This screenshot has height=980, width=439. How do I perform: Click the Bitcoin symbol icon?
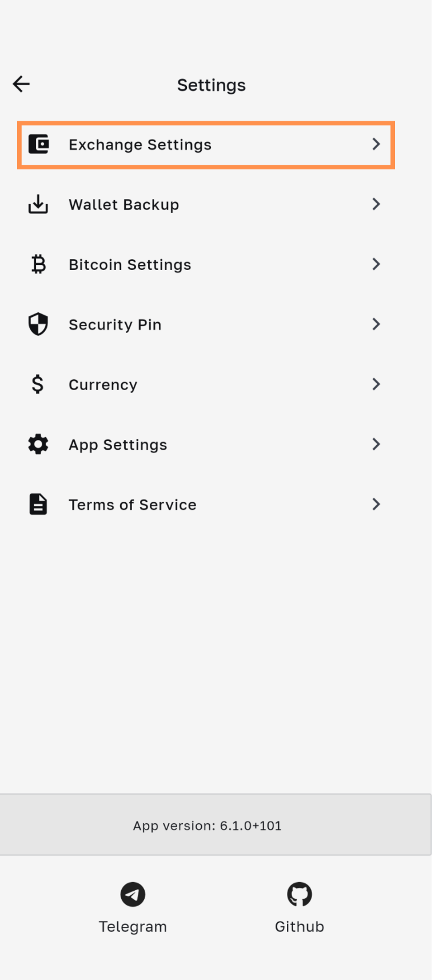(x=38, y=264)
